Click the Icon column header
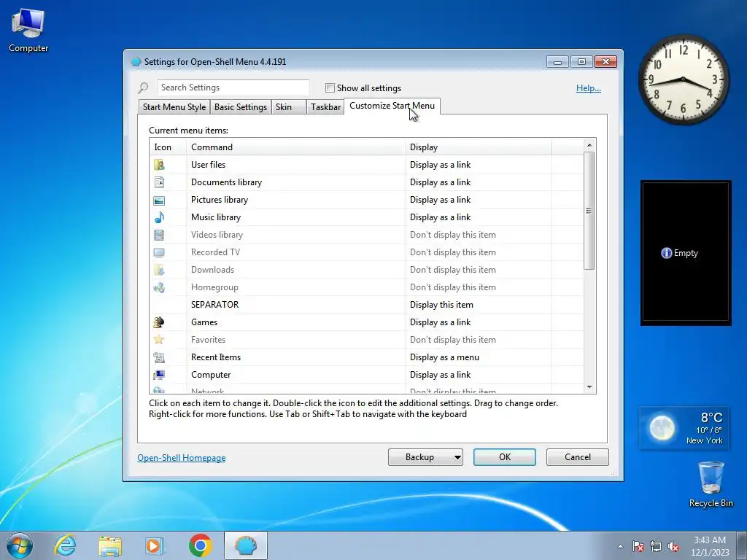Viewport: 747px width, 560px height. coord(169,147)
